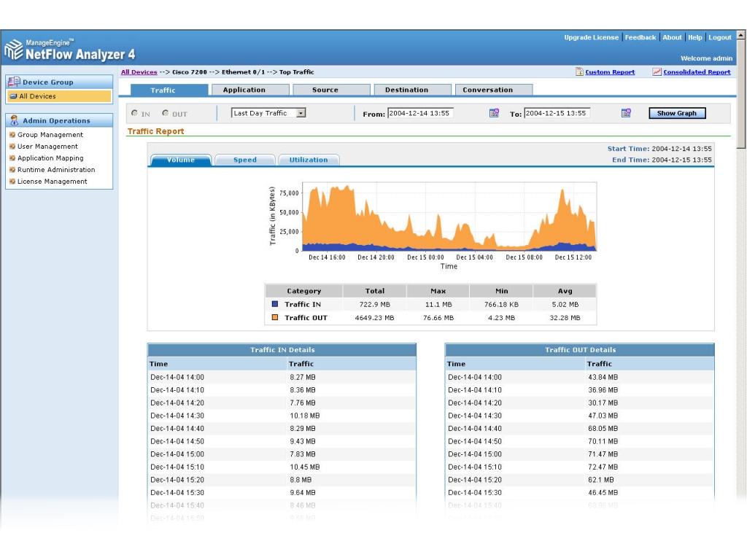
Task: Switch to the Application tab
Action: (x=251, y=90)
